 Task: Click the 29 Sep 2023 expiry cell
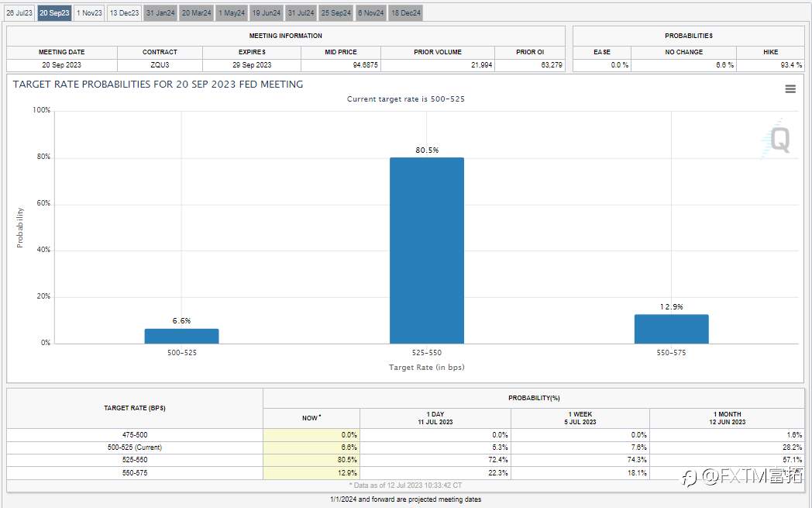click(252, 65)
